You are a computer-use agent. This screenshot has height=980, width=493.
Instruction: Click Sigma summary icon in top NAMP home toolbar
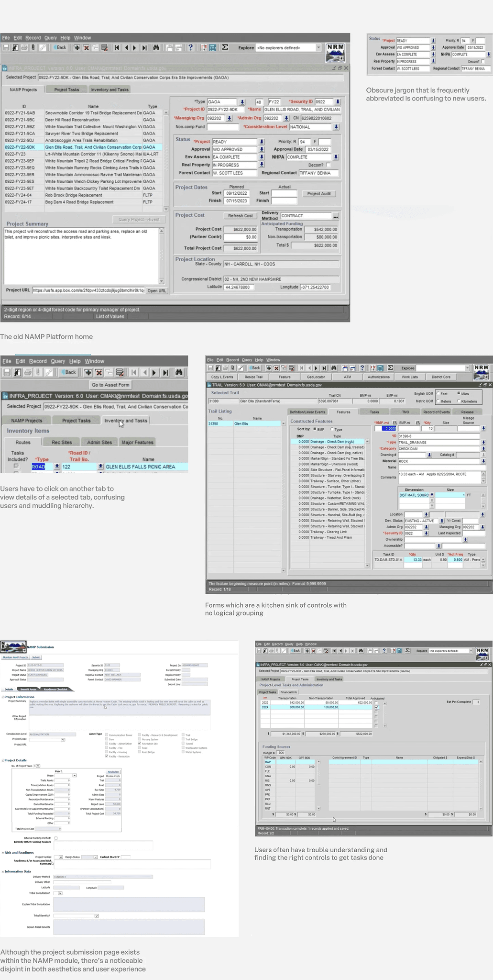(225, 47)
